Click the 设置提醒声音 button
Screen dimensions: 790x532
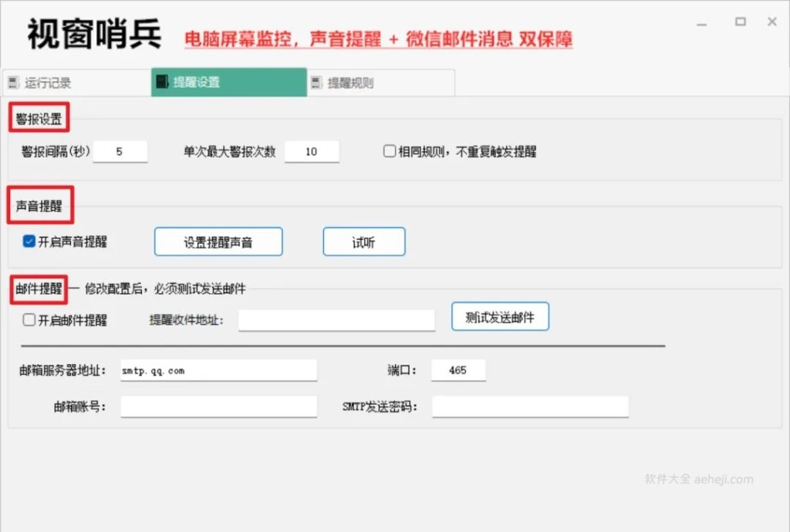pyautogui.click(x=218, y=241)
